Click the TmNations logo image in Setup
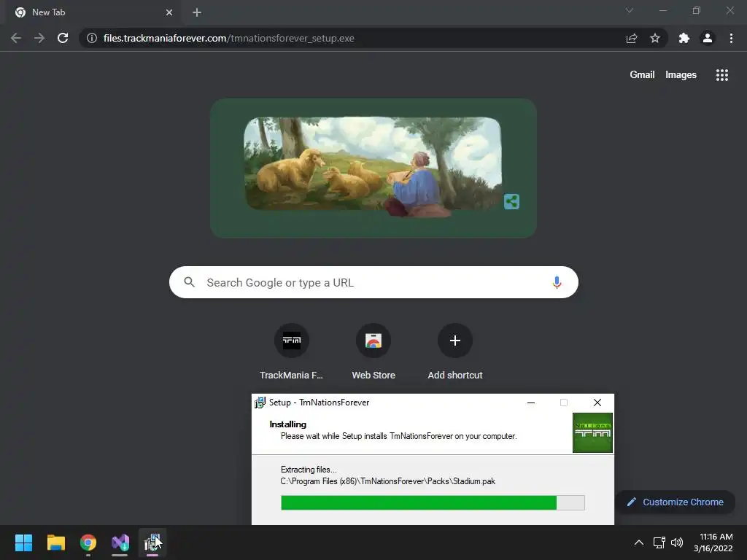Screen dimensions: 747x560 592,433
